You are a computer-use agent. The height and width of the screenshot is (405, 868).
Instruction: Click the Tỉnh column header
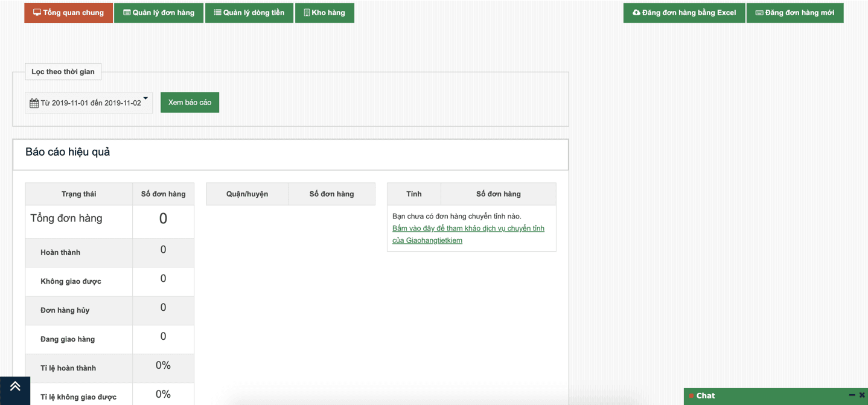[x=414, y=194]
